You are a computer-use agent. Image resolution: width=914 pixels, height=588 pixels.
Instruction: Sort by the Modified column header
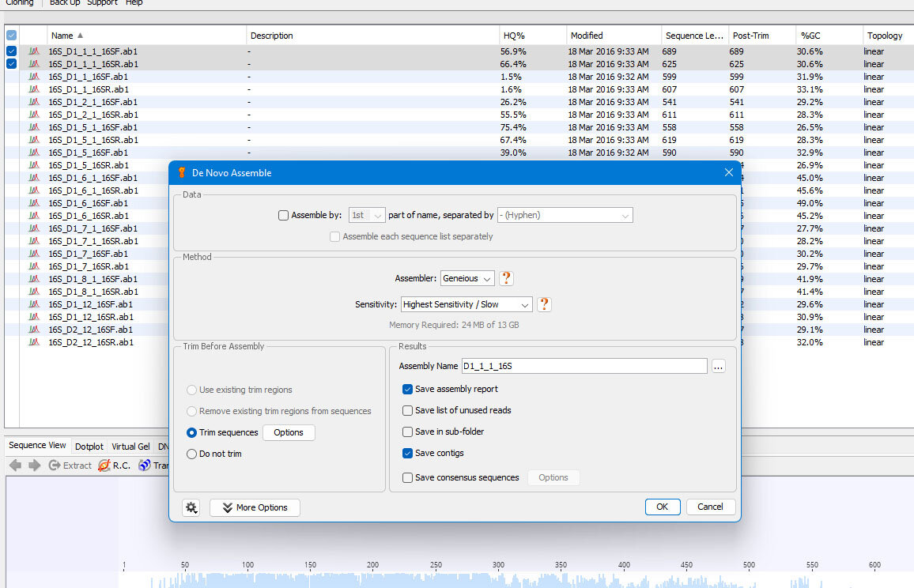point(614,36)
